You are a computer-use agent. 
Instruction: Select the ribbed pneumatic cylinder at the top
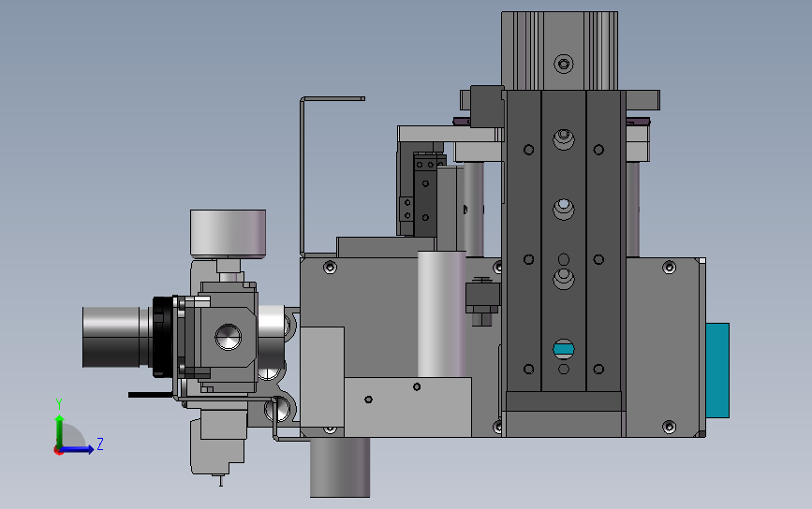(559, 51)
